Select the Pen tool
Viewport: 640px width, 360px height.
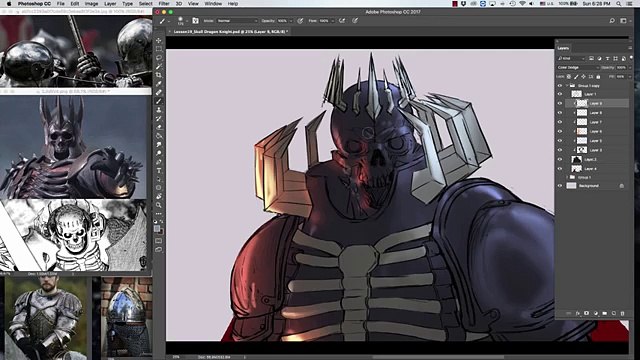click(158, 162)
